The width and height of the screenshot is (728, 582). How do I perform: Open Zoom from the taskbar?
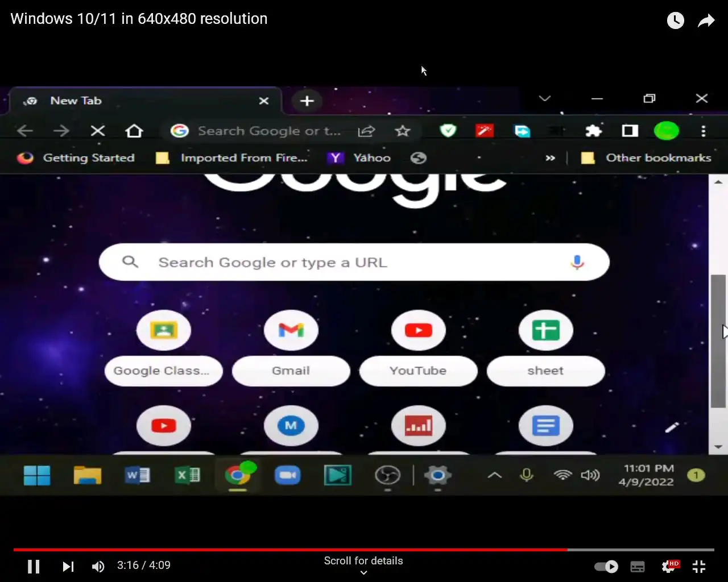coord(288,475)
